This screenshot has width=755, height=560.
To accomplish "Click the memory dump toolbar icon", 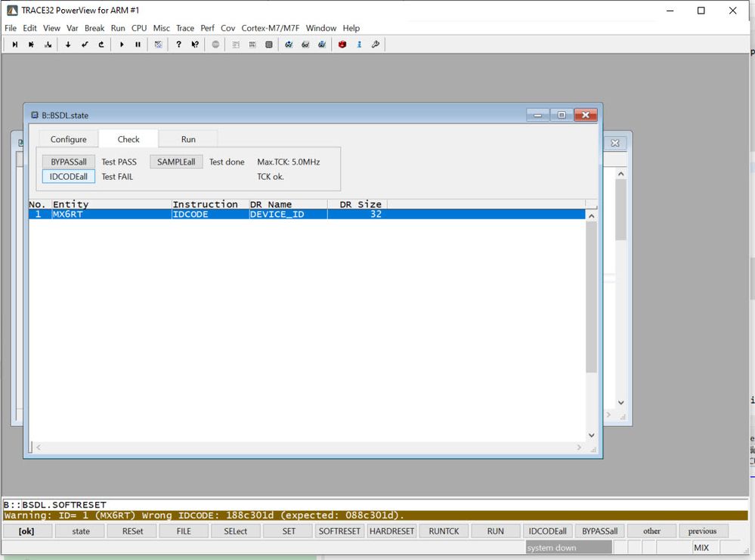I will pyautogui.click(x=269, y=45).
